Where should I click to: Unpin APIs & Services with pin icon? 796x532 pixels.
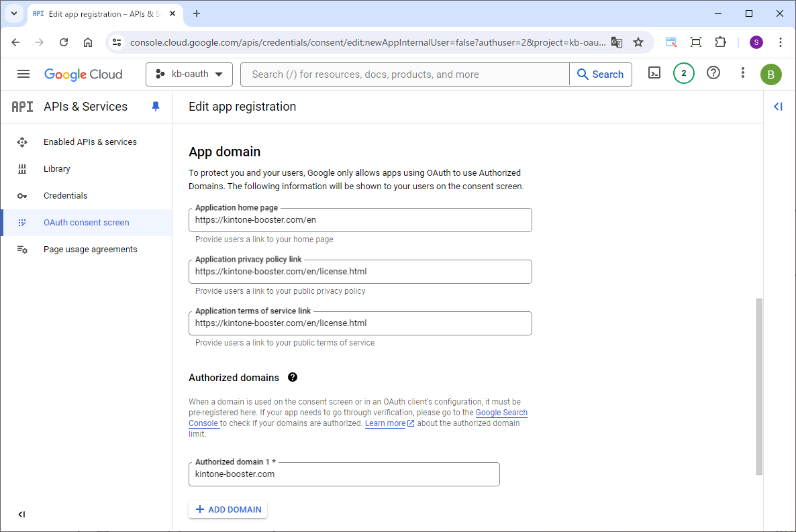tap(156, 107)
